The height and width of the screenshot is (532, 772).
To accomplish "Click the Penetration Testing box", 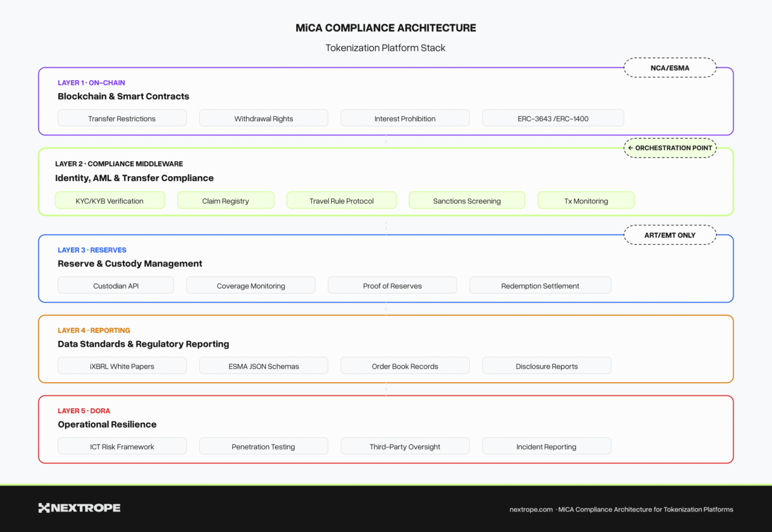I will pyautogui.click(x=264, y=446).
